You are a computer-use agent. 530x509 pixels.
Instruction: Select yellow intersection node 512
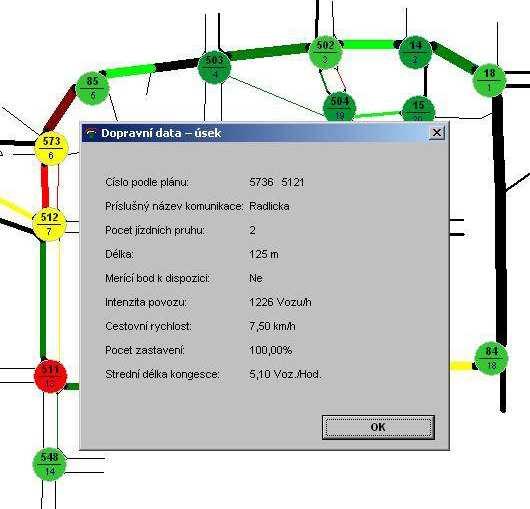[x=49, y=224]
